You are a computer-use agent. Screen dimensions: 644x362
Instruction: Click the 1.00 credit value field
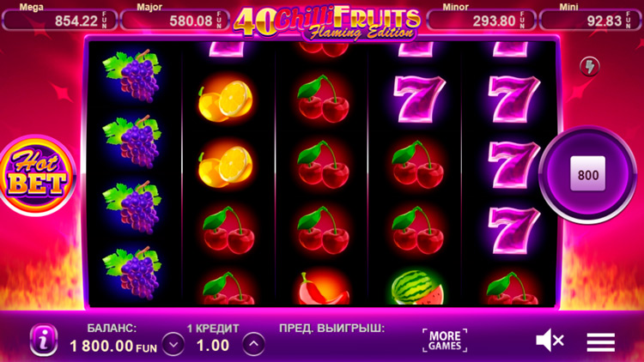point(213,345)
